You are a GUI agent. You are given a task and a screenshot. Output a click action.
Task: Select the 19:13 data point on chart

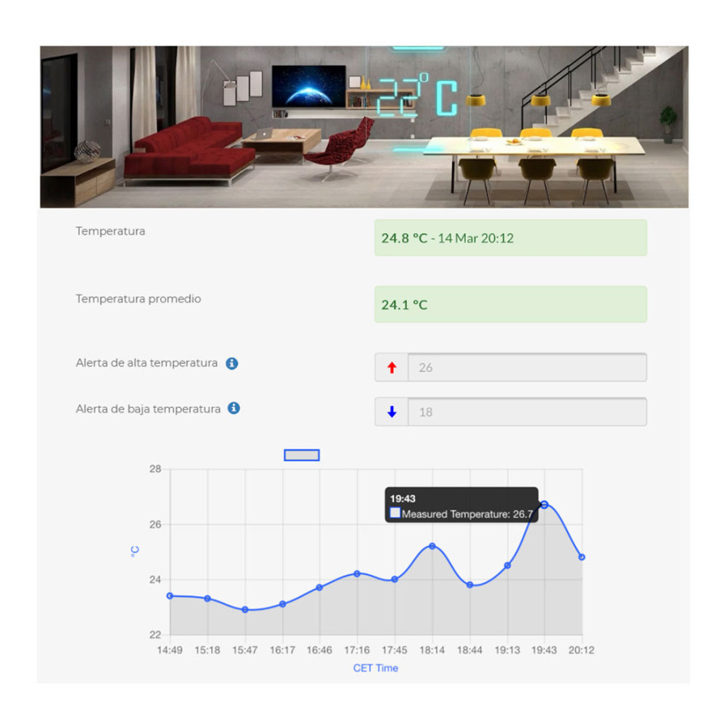click(x=507, y=565)
